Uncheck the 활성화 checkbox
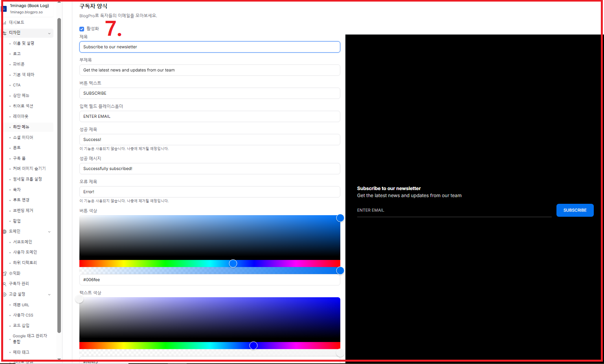The image size is (604, 364). coord(82,29)
